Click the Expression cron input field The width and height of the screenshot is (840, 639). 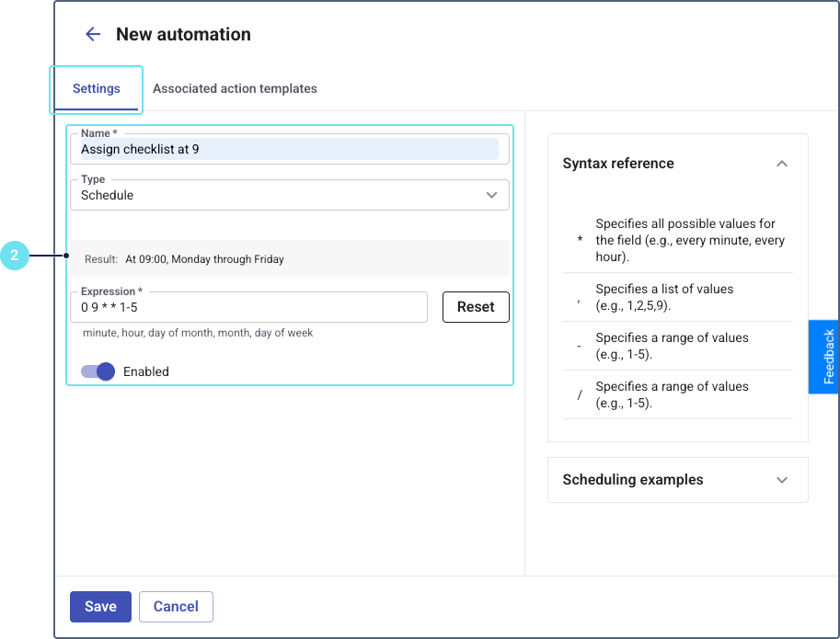pos(248,307)
